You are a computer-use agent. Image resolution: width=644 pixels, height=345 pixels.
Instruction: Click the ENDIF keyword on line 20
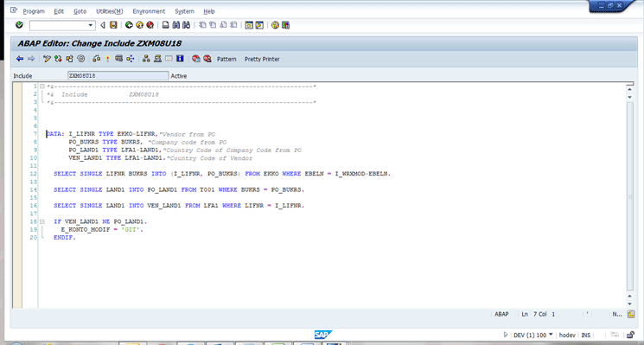pos(64,238)
